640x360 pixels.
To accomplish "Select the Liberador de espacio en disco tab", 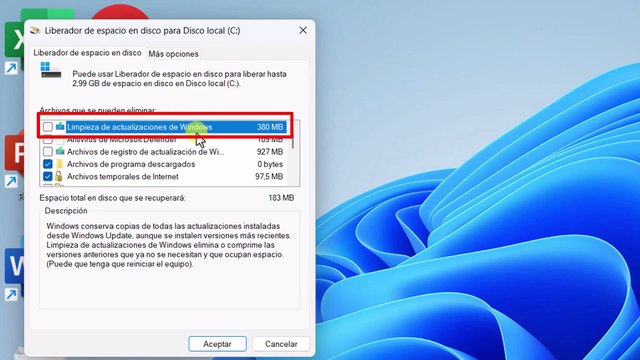I will coord(87,53).
